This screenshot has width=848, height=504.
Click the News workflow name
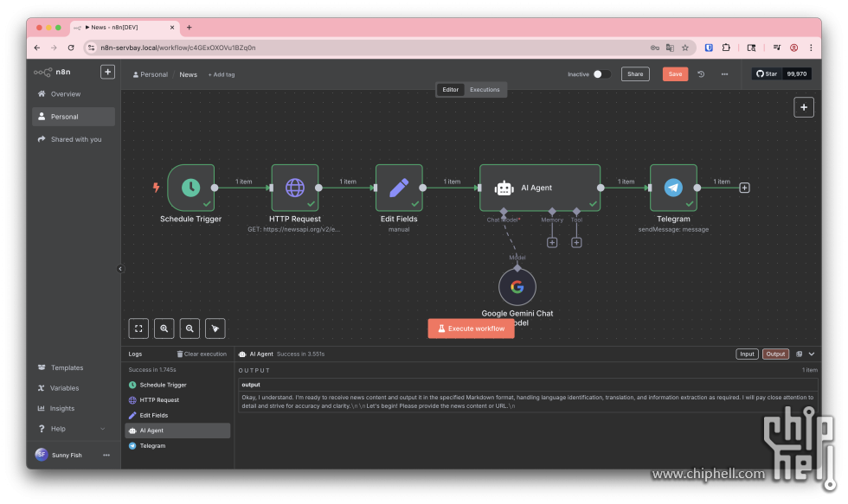[189, 74]
